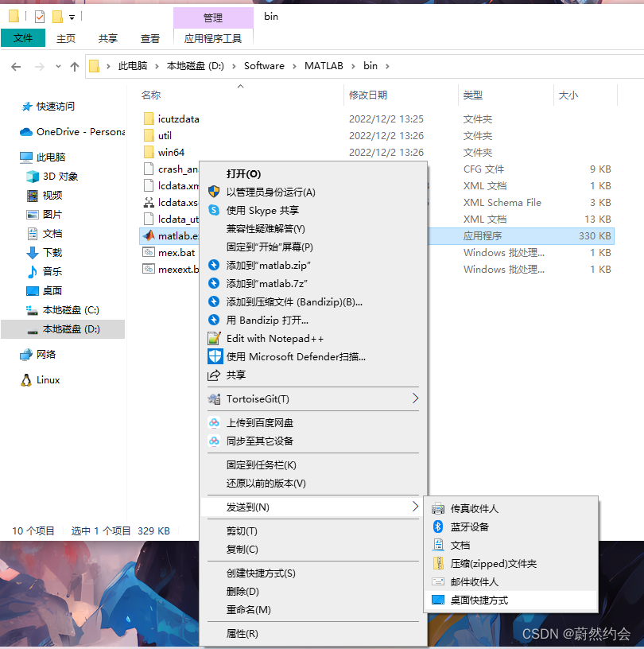Expand the TortoiseGit submenu arrow

point(414,398)
